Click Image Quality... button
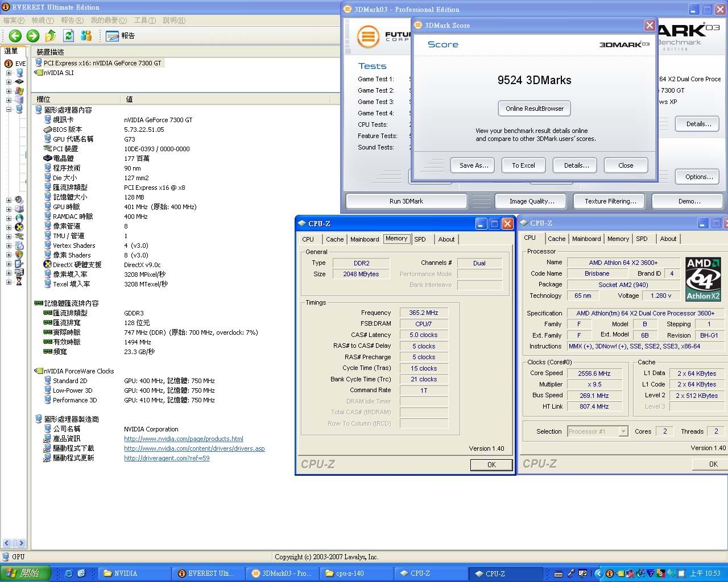Screen dimensions: 728x582 [532, 201]
